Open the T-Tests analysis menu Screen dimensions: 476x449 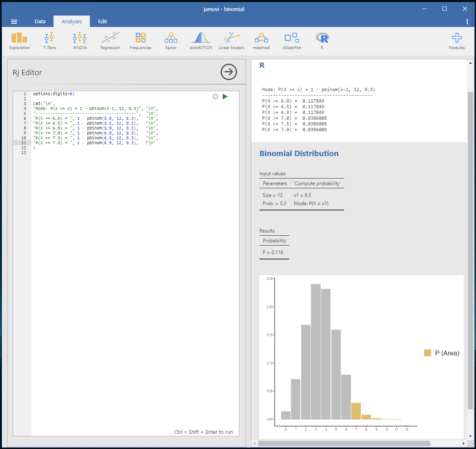tap(49, 41)
